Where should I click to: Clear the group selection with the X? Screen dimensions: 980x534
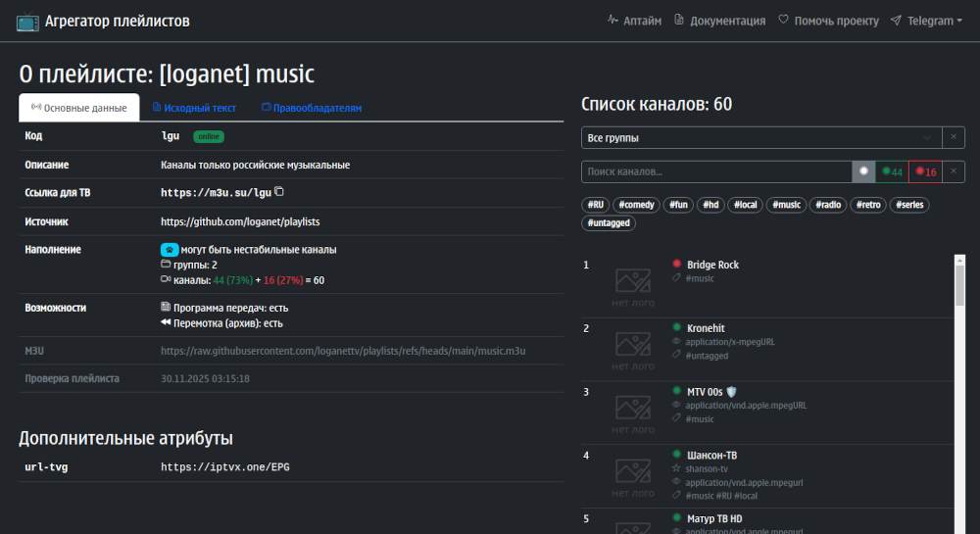click(x=954, y=137)
